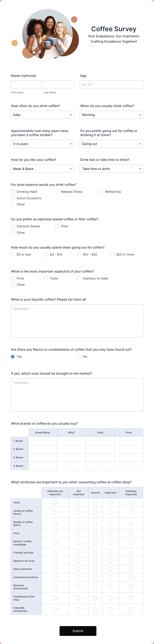The width and height of the screenshot is (154, 644).
Task: Open the Weak & Black coffee style dropdown
Action: (x=42, y=169)
